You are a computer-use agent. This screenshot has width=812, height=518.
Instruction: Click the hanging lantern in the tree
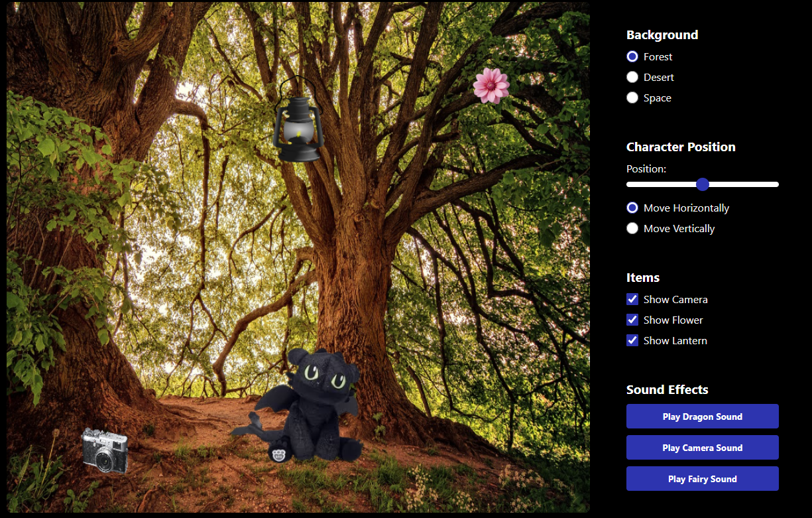[x=298, y=119]
